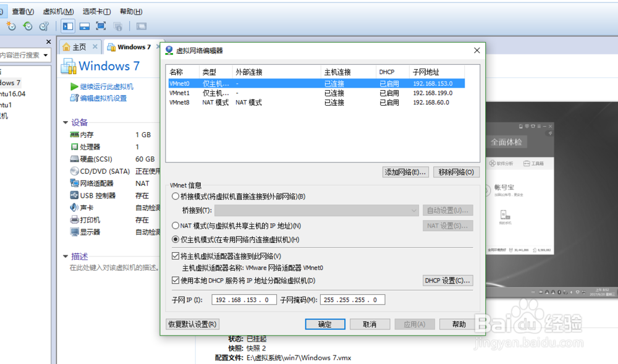The image size is (618, 364).
Task: Click the 硬盘(SCSI) hard disk icon
Action: (x=74, y=159)
